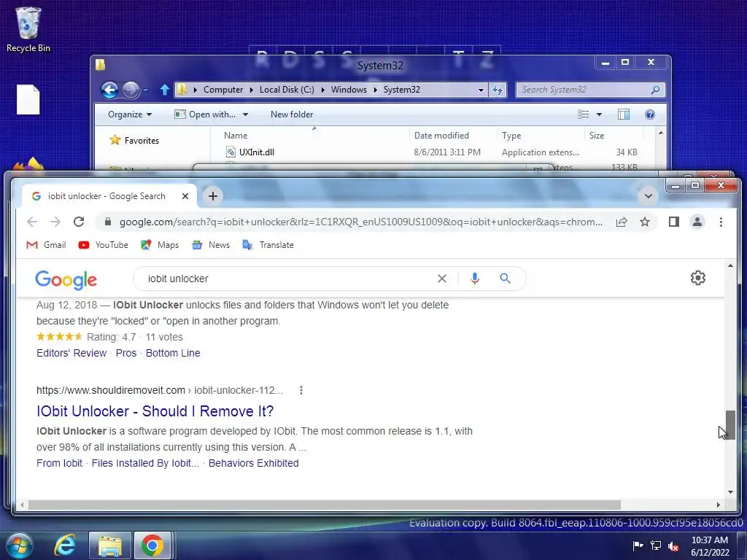Launch Internet Explorer from taskbar
This screenshot has height=560, width=747.
[64, 545]
